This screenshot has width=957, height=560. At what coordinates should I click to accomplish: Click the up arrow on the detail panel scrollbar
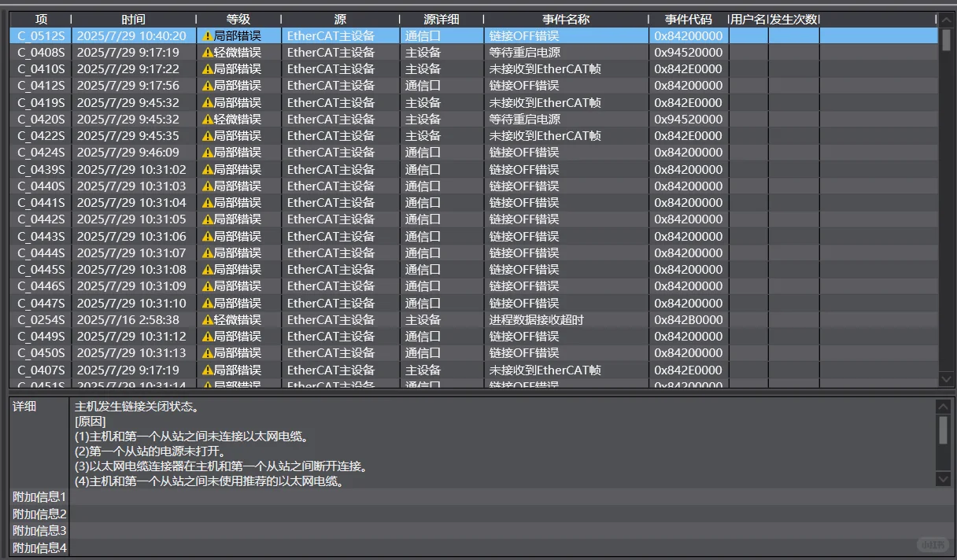(x=944, y=406)
